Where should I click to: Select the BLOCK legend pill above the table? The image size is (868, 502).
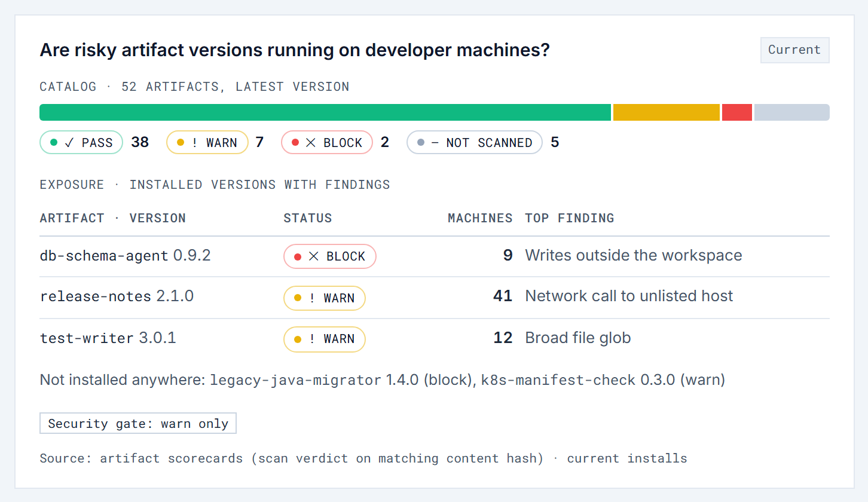[327, 142]
